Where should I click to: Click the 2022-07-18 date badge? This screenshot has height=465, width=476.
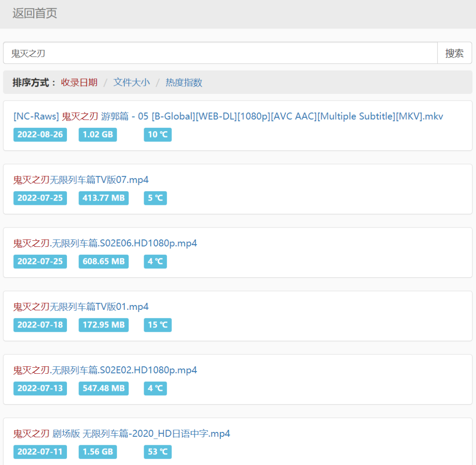coord(40,325)
